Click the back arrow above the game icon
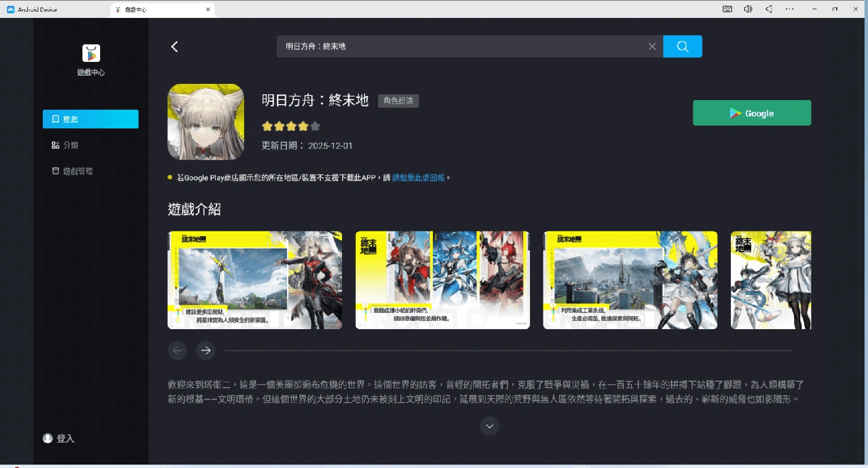 [174, 46]
